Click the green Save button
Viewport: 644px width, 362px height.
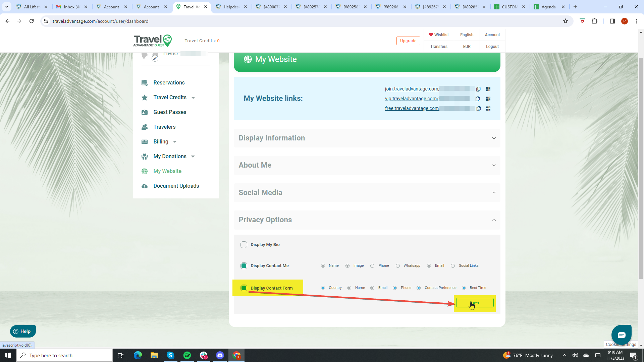coord(475,303)
